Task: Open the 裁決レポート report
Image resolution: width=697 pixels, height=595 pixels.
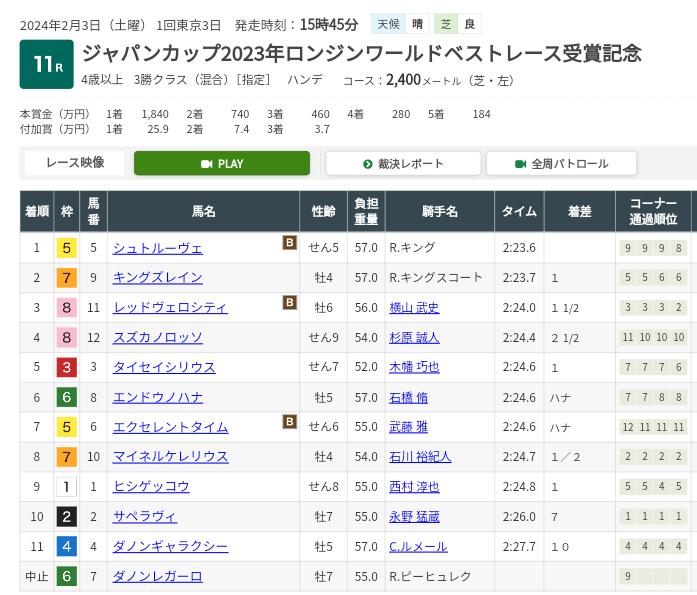Action: tap(403, 164)
